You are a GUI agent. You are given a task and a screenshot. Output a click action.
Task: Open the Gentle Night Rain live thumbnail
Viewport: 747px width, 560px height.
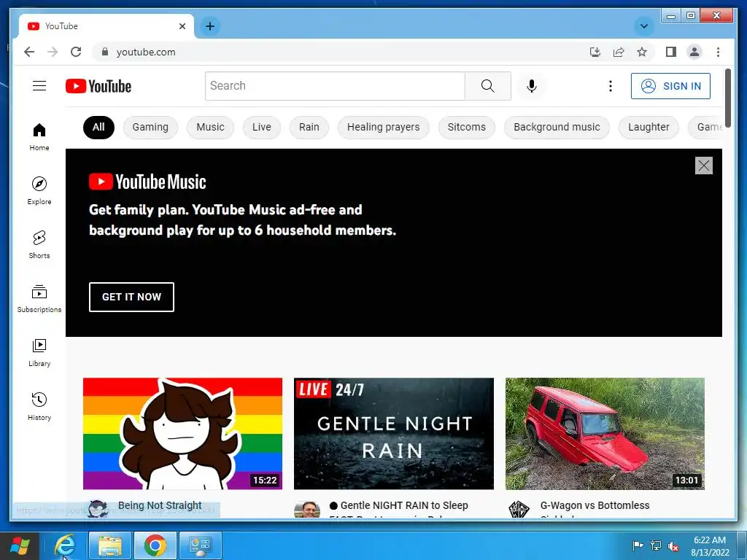pos(394,434)
